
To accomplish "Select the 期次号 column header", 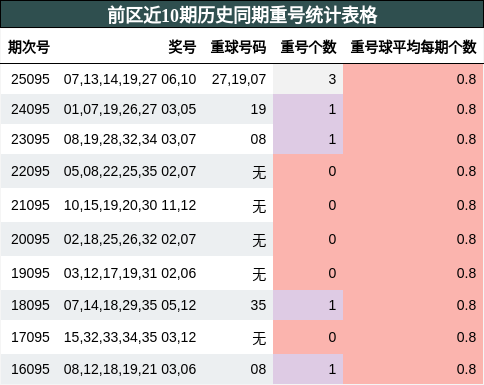I will click(29, 47).
